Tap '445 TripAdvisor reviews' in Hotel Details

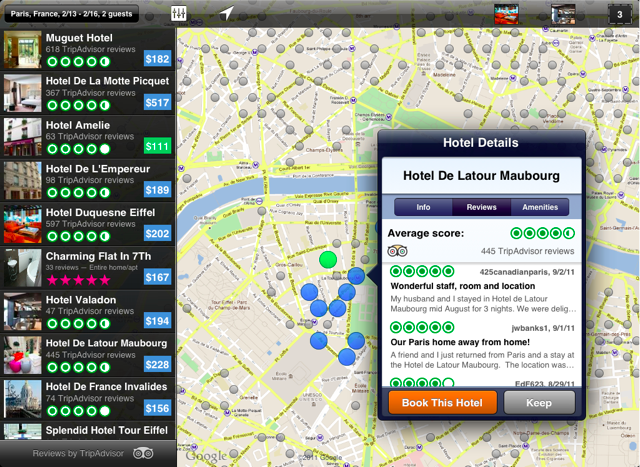coord(527,251)
